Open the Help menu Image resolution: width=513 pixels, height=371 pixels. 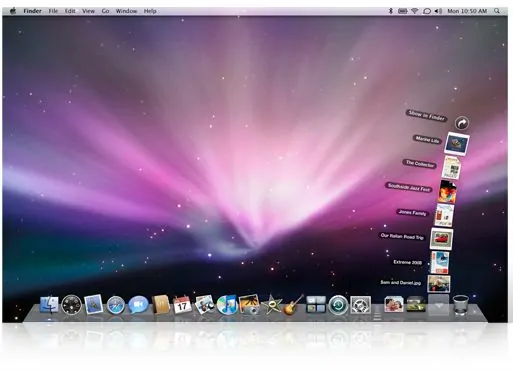(x=150, y=11)
